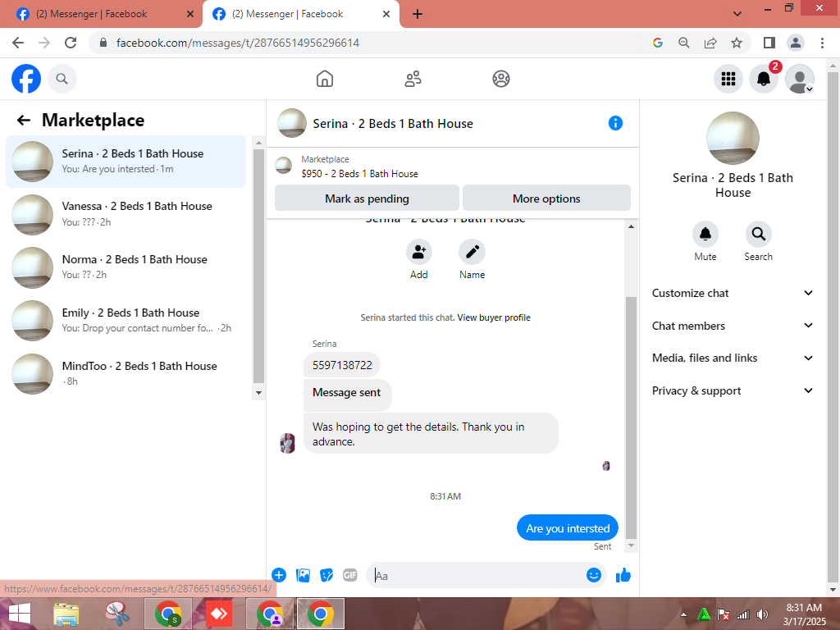
Task: Open Chrome zoom magnifier icon
Action: [683, 43]
